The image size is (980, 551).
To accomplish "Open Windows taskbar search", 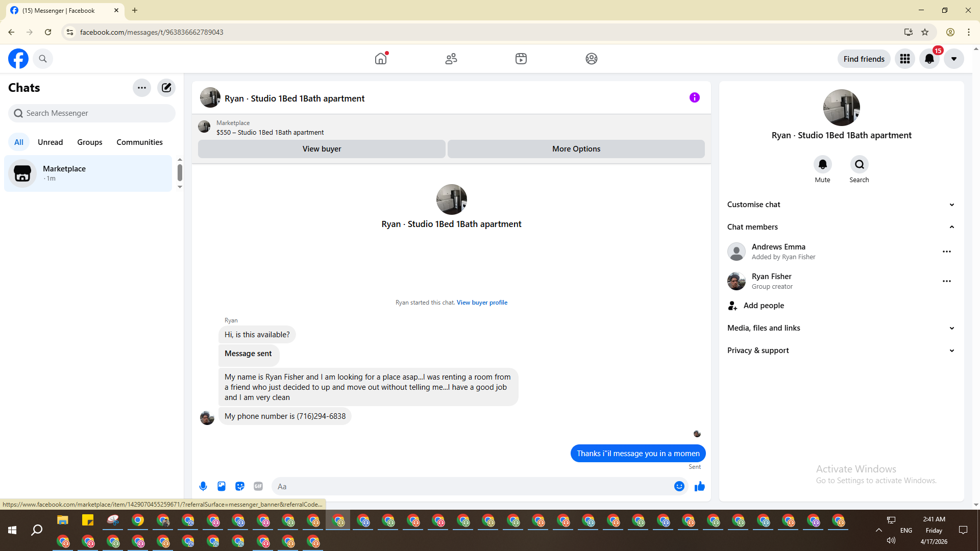I will [37, 531].
